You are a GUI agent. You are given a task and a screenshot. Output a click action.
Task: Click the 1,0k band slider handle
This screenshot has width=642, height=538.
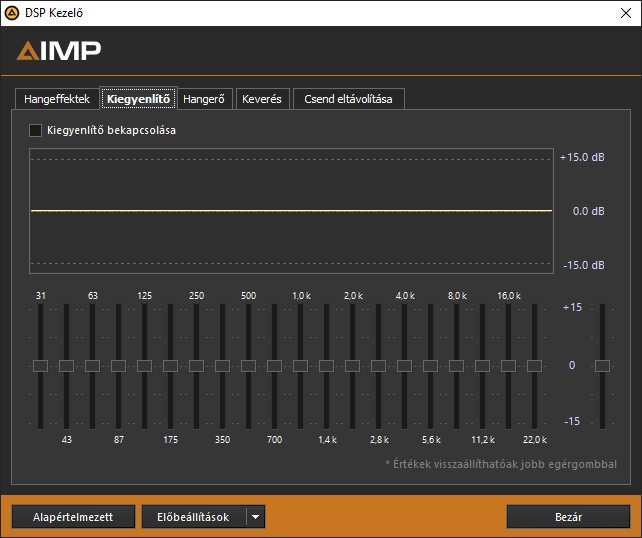point(301,366)
